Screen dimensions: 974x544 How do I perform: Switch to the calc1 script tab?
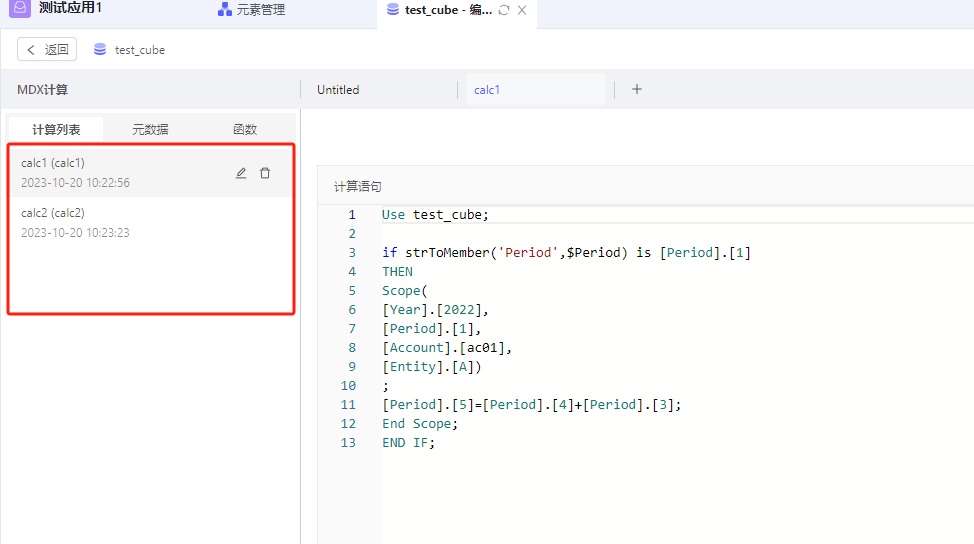535,90
